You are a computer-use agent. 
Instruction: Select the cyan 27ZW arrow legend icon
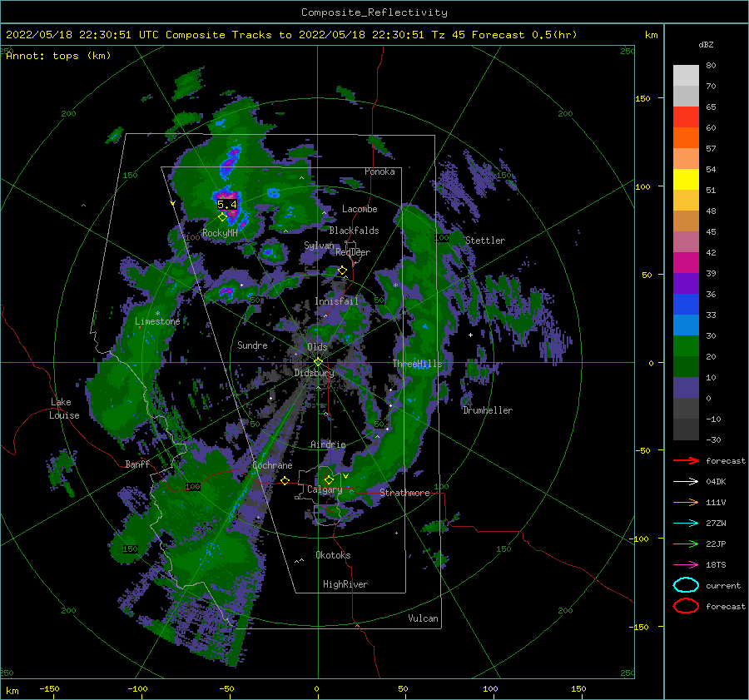click(686, 524)
